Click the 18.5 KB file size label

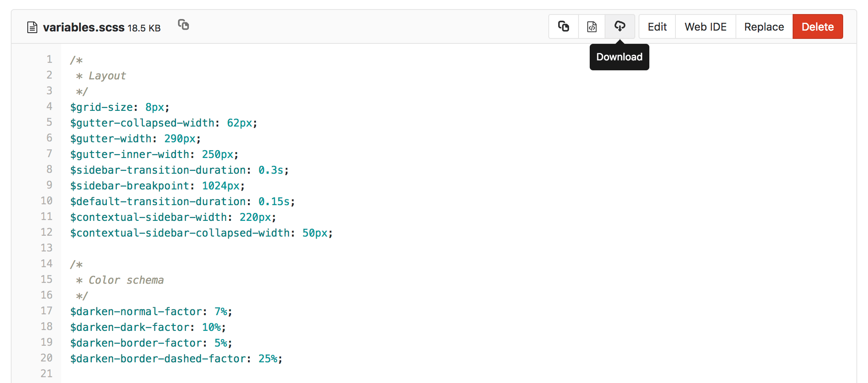[144, 28]
